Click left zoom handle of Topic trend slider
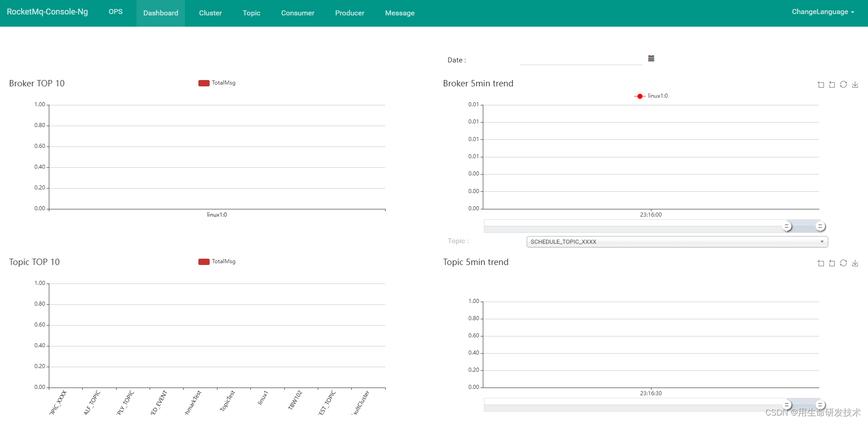Viewport: 868px width, 421px height. click(787, 405)
